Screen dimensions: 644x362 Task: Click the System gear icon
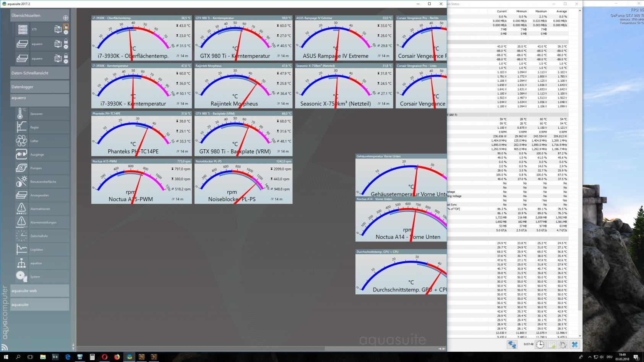click(21, 276)
